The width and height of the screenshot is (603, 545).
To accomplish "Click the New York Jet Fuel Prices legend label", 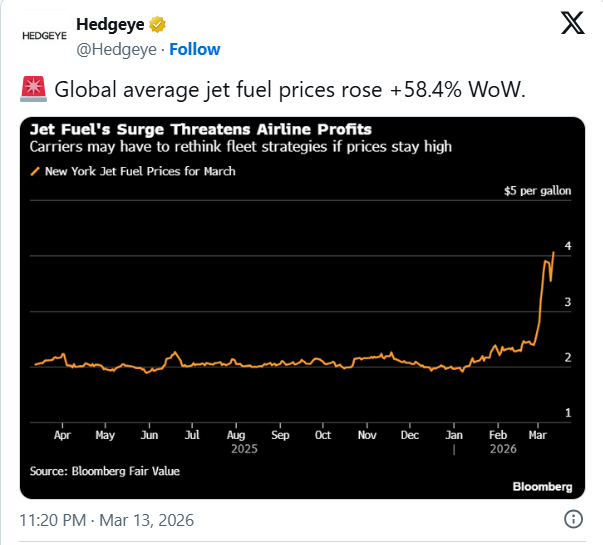I will click(x=140, y=172).
